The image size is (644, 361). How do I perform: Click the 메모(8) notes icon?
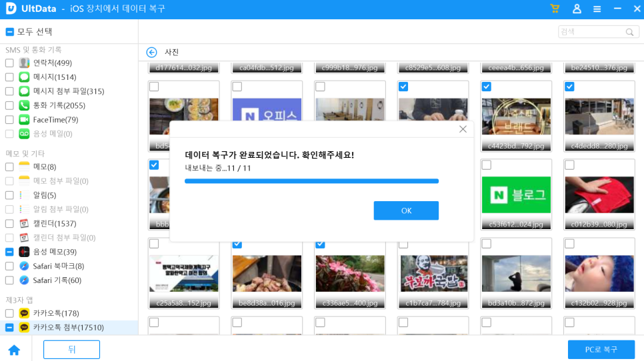tap(24, 167)
